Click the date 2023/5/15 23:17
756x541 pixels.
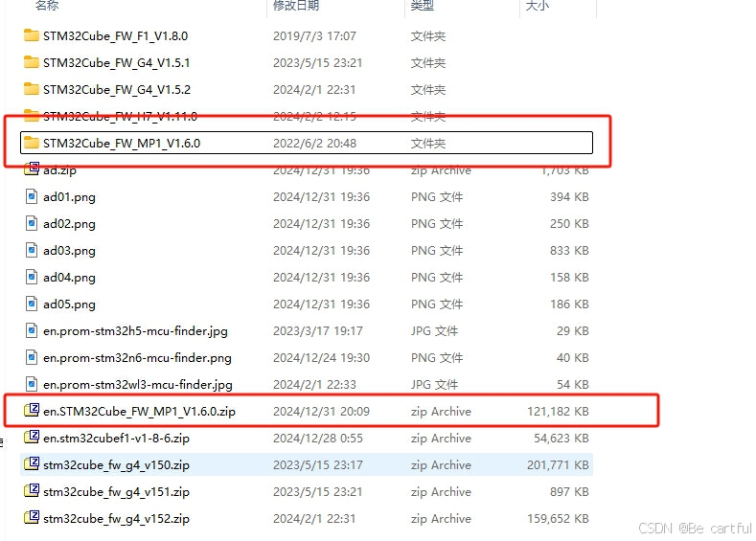[x=318, y=465]
